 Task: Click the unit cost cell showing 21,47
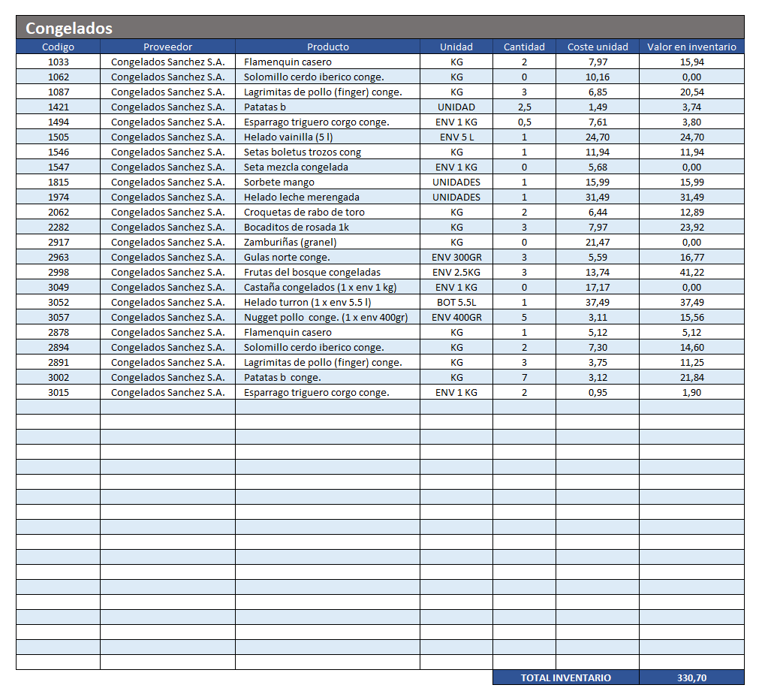coord(598,242)
